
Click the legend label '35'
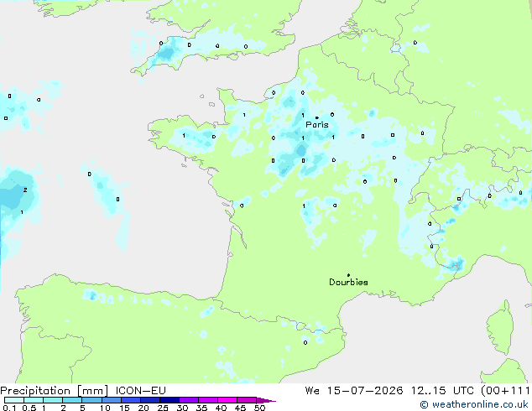point(201,408)
